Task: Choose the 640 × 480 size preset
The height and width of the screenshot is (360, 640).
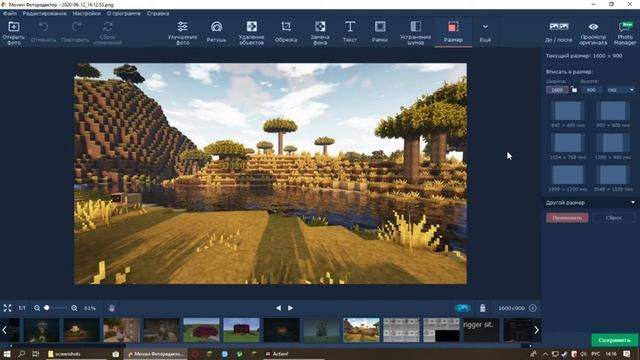Action: (567, 115)
